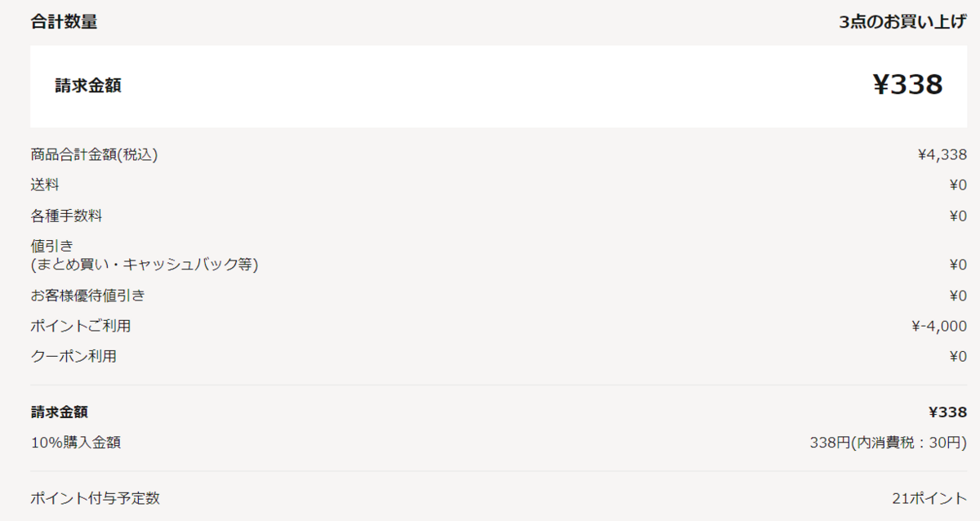Click the large ¥338 billing amount
Viewport: 980px width, 521px height.
(x=908, y=84)
